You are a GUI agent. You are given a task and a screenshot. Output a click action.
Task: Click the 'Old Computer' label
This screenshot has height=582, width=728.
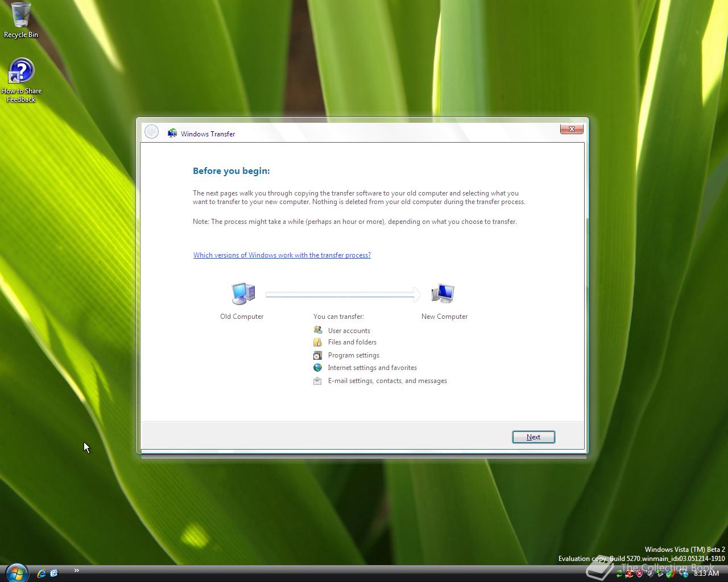coord(242,317)
